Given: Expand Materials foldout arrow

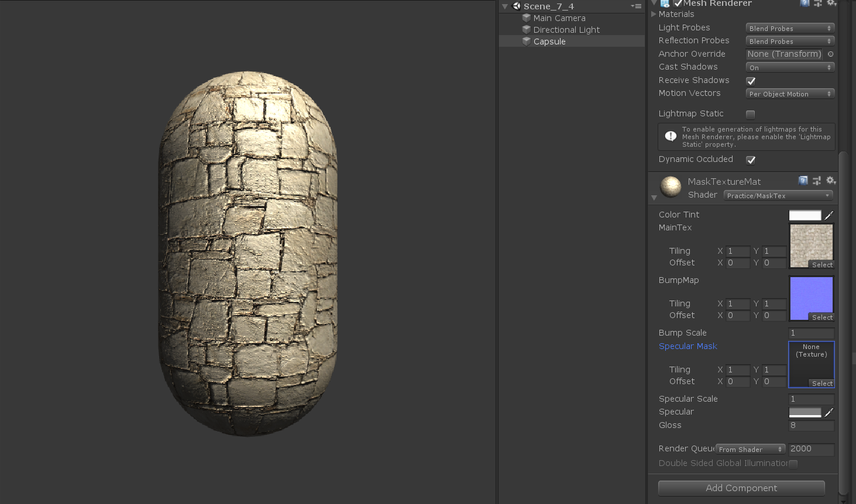Looking at the screenshot, I should (x=654, y=14).
